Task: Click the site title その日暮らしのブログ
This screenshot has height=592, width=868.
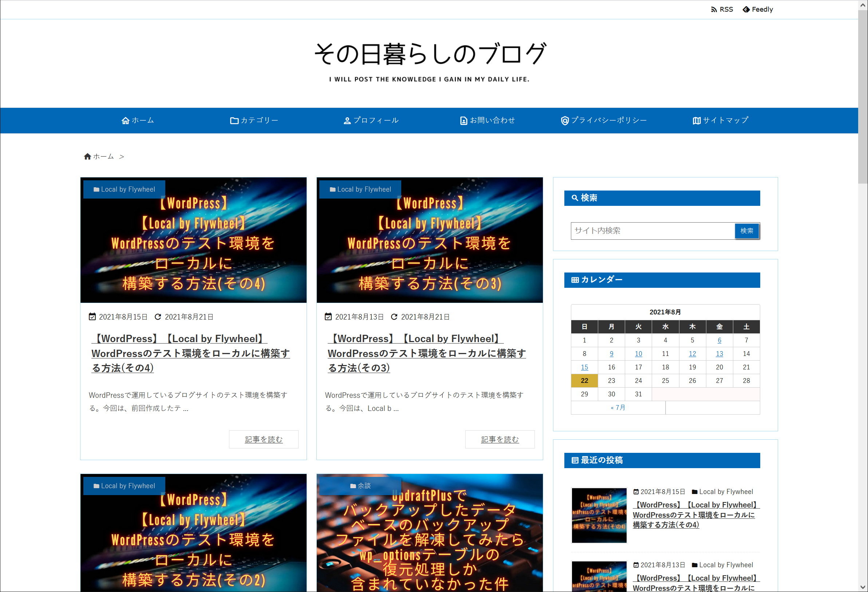Action: coord(430,54)
